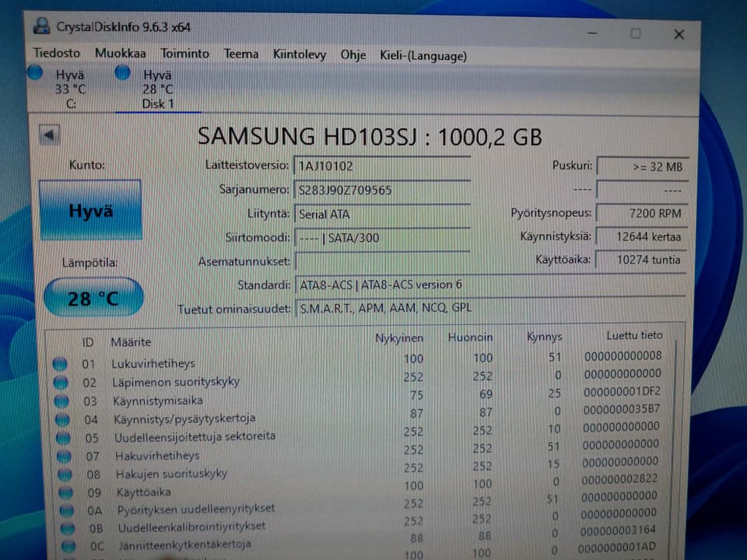The image size is (747, 560).
Task: Click the Huonoin column header
Action: coord(470,337)
